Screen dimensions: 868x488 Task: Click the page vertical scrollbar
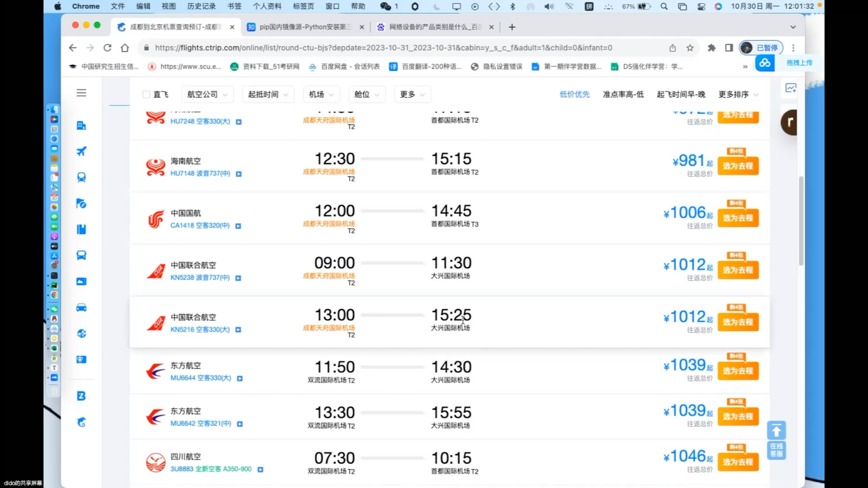(x=801, y=221)
